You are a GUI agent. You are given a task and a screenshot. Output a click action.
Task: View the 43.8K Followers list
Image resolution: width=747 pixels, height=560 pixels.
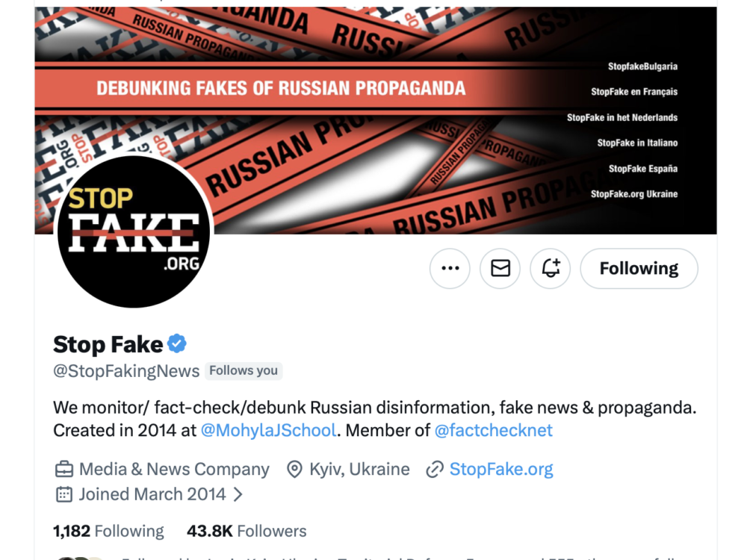247,532
